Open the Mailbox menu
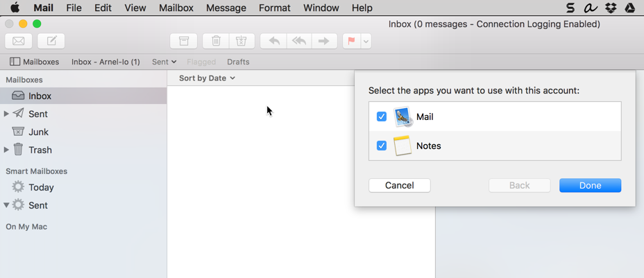 pyautogui.click(x=176, y=8)
